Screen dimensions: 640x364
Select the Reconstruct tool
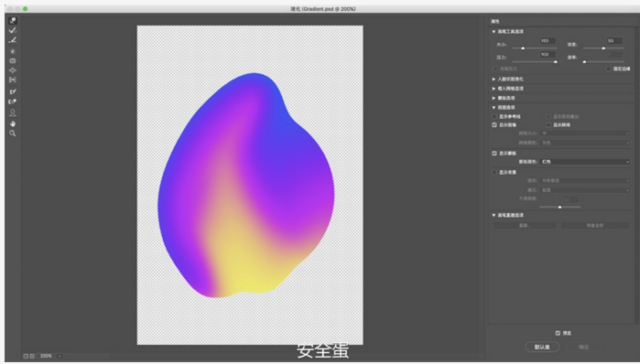[13, 30]
